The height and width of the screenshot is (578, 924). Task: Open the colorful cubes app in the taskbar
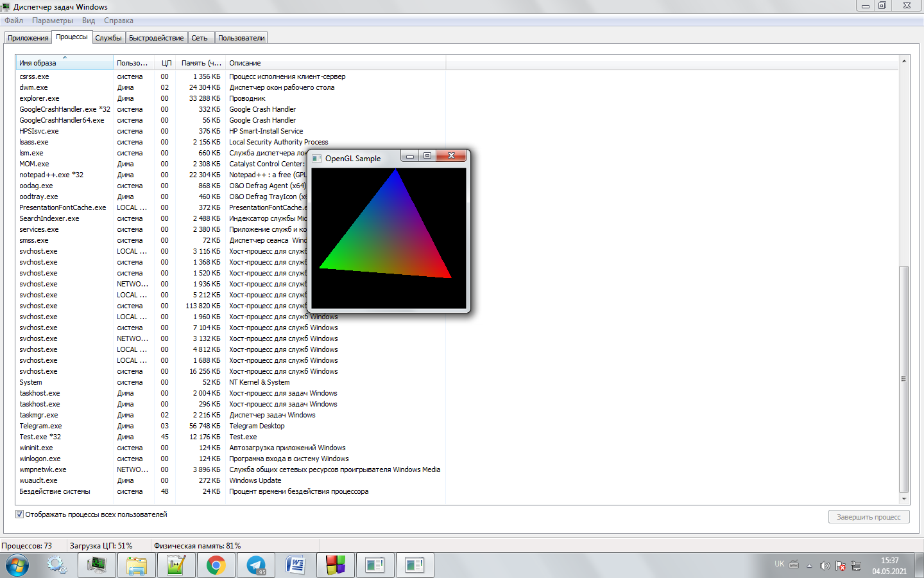[336, 565]
